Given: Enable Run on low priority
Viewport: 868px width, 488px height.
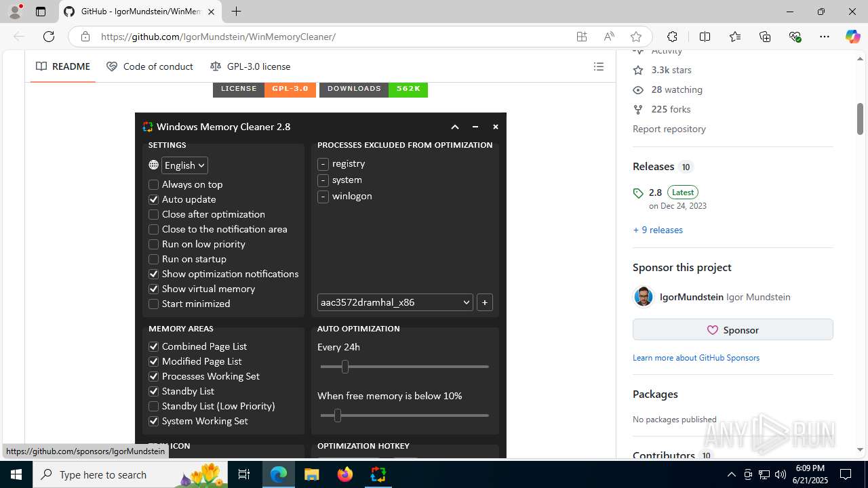Looking at the screenshot, I should click(x=153, y=244).
